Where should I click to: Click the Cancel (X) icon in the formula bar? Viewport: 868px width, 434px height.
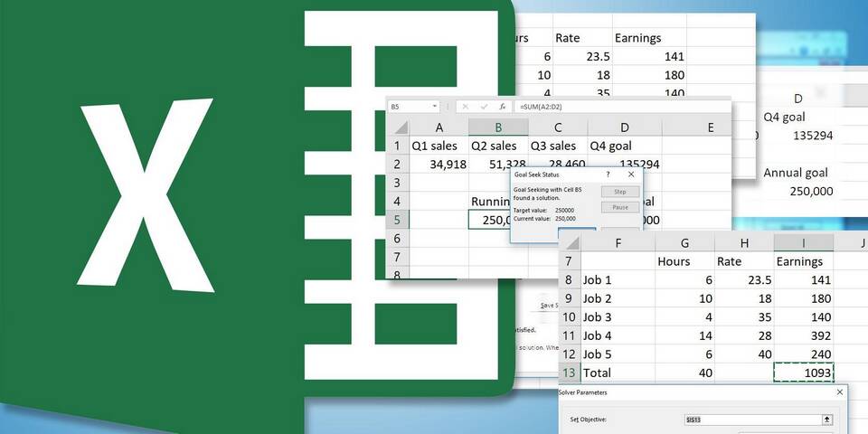pyautogui.click(x=465, y=107)
